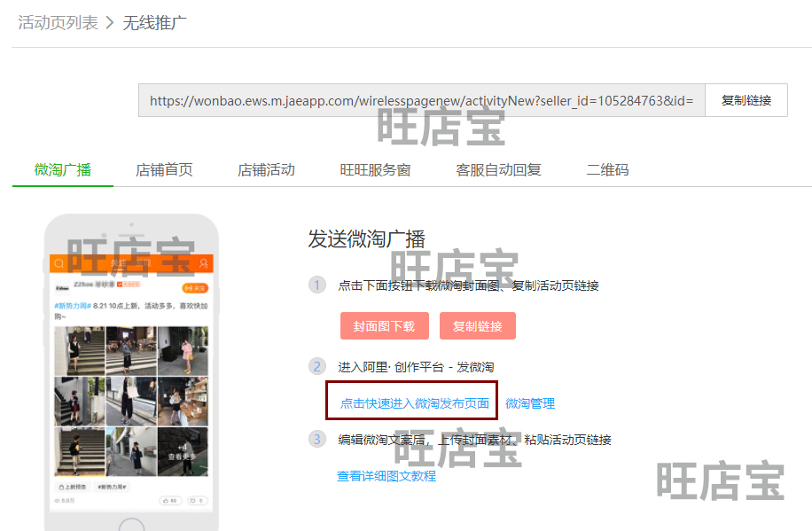Screen dimensions: 812x531
Task: Switch to 客服自动回复 tab
Action: (498, 169)
